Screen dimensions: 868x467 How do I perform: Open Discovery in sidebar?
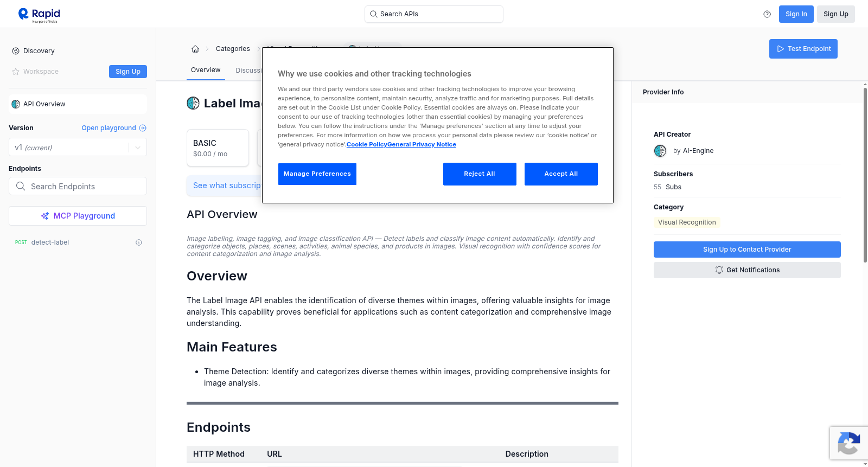[x=39, y=51]
